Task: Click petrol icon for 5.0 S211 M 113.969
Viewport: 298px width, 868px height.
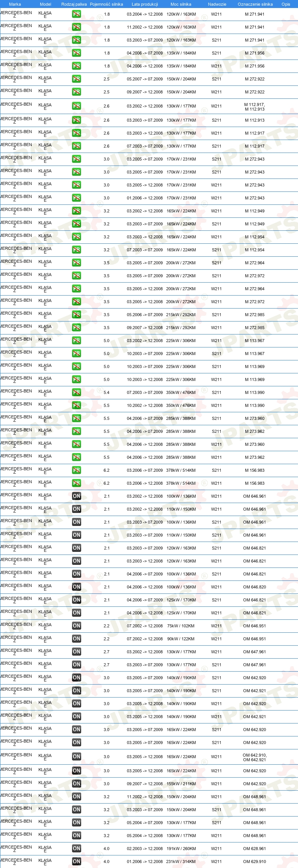Action: (x=77, y=366)
